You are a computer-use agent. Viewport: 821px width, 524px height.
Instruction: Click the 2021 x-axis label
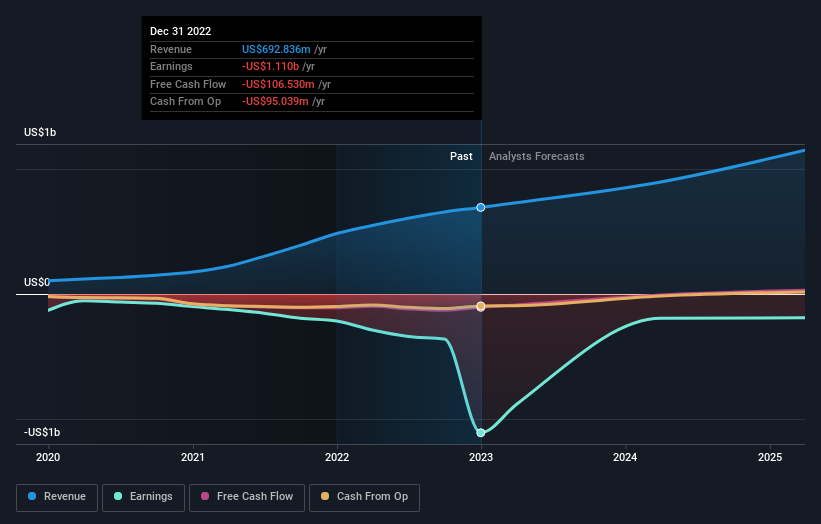click(x=193, y=458)
